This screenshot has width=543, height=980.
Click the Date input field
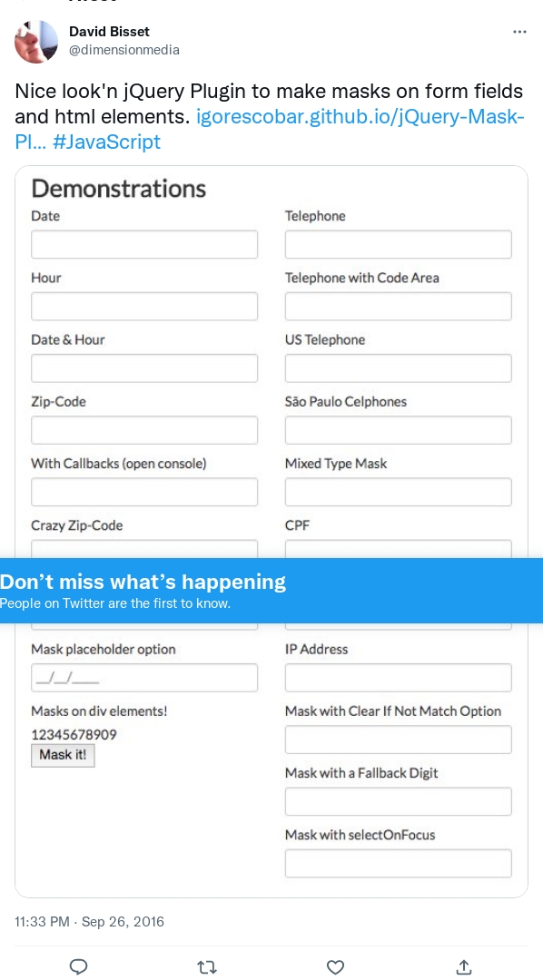coord(144,244)
